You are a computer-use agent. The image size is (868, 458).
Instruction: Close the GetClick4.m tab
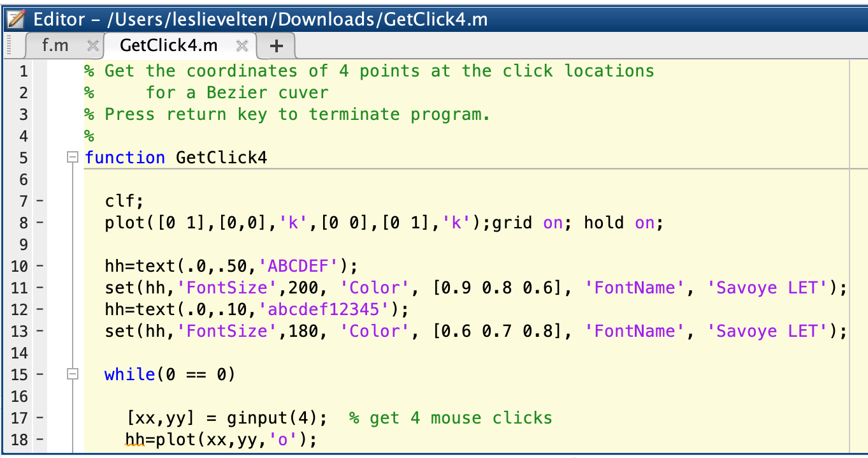point(242,47)
